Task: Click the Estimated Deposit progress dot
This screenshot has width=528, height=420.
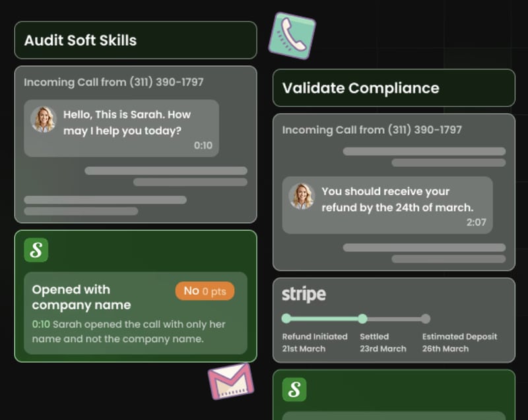Action: [x=426, y=318]
